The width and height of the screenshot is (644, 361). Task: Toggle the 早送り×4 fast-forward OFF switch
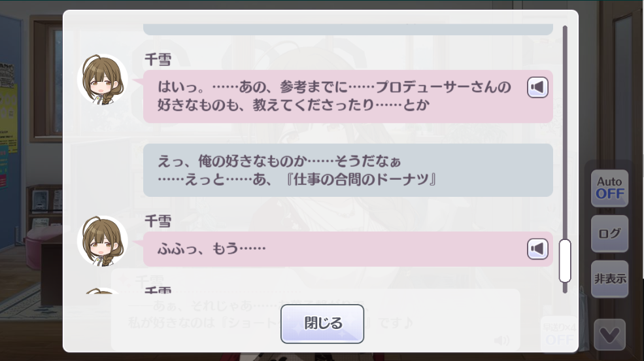[x=560, y=334]
